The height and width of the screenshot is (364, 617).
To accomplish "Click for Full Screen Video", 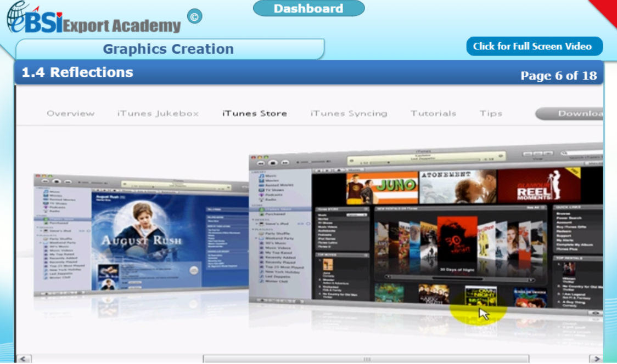I will (x=534, y=46).
